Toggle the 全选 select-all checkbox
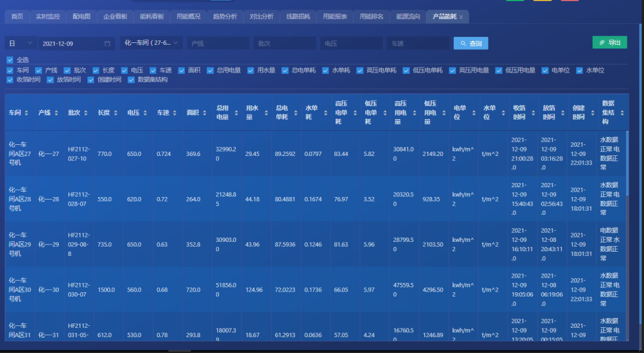This screenshot has height=353, width=644. click(x=10, y=60)
